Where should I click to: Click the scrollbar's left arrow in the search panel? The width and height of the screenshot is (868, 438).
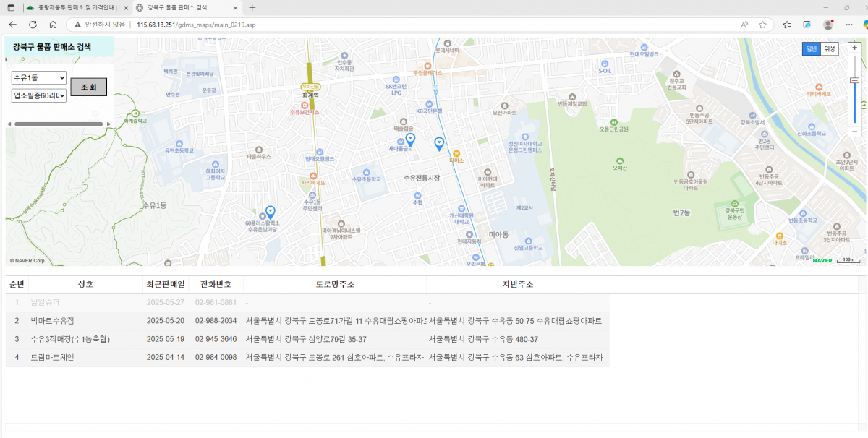(9, 124)
